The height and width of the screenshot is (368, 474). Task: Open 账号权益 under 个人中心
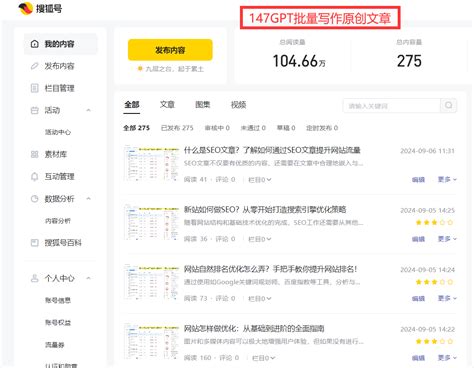(x=58, y=322)
